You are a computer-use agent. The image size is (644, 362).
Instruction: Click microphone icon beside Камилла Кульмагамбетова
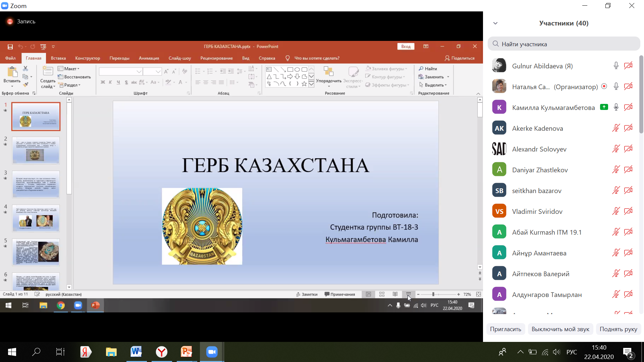click(616, 107)
